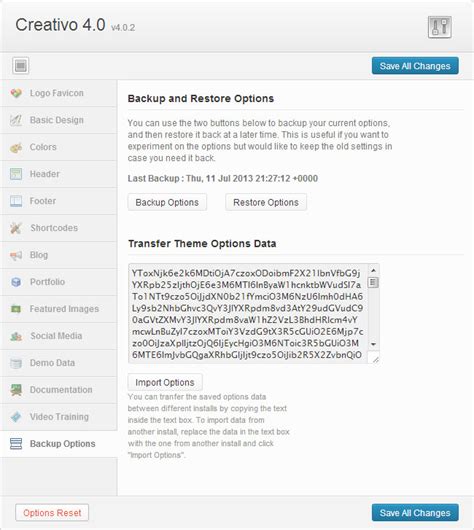
Task: Click the Import Options button
Action: click(165, 382)
